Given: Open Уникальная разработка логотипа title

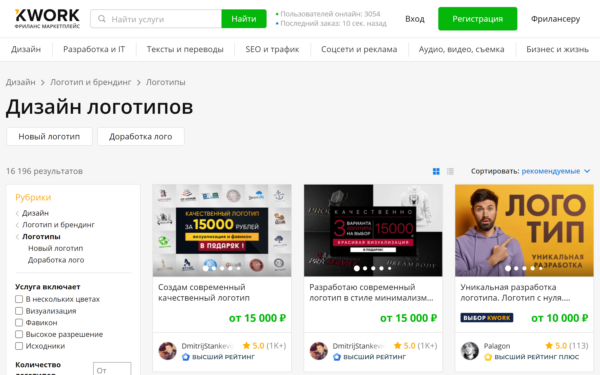Looking at the screenshot, I should pyautogui.click(x=515, y=292).
